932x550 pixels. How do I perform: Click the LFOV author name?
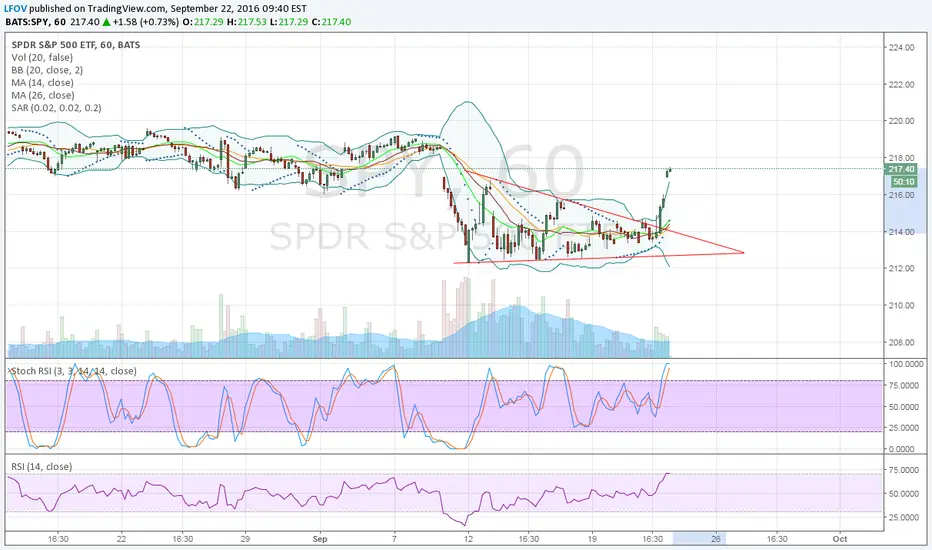click(x=15, y=9)
